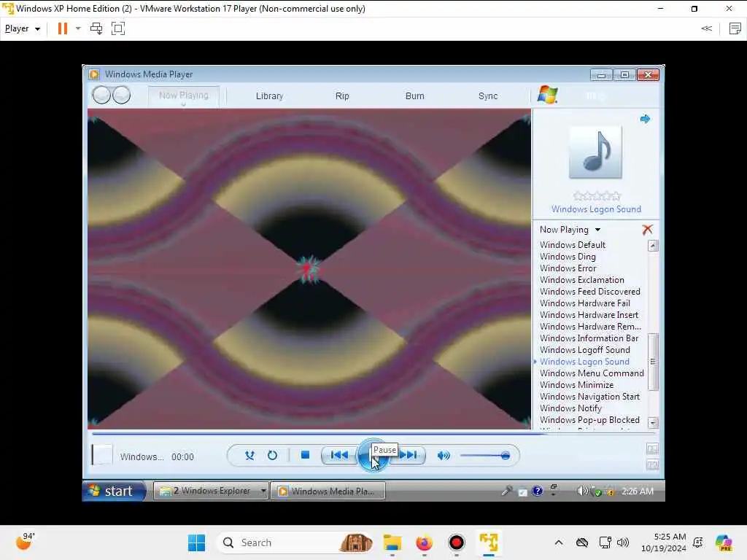Screen dimensions: 747x560
Task: Select Windows Ding in the playlist
Action: (568, 257)
